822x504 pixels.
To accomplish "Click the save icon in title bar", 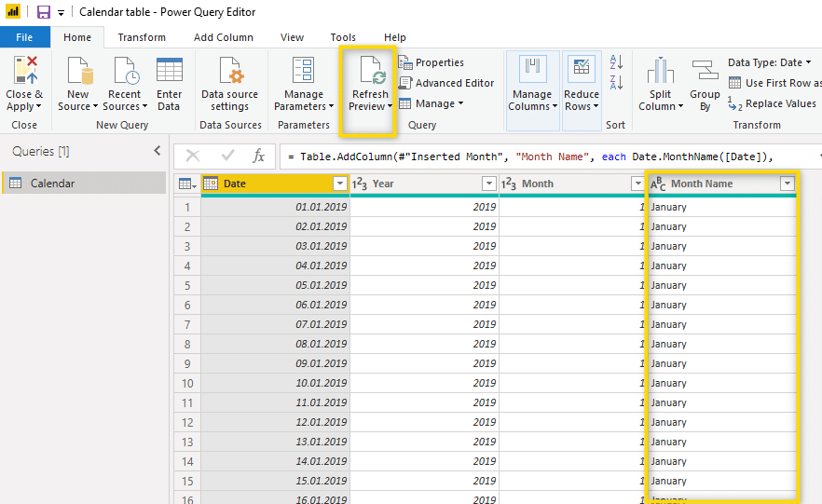I will click(43, 12).
